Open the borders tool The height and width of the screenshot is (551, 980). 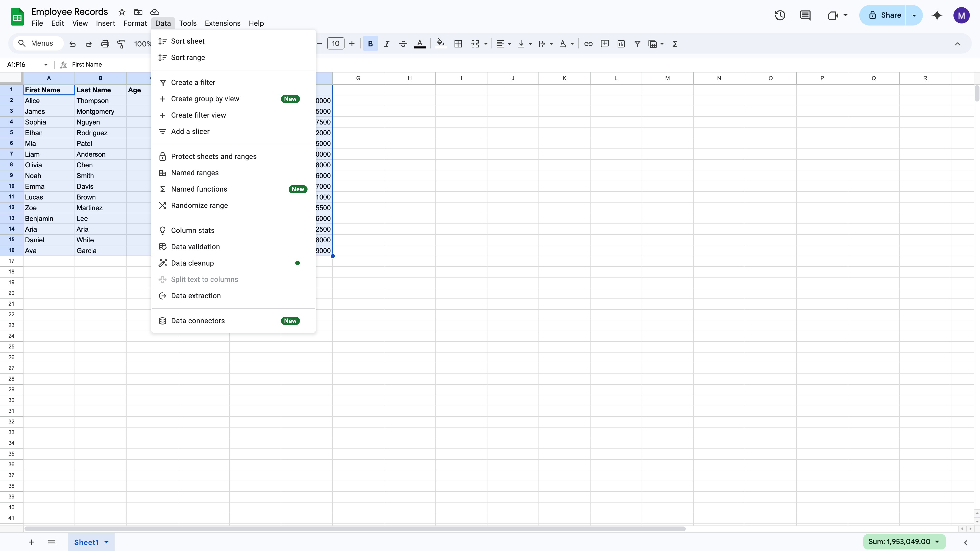[x=458, y=44]
